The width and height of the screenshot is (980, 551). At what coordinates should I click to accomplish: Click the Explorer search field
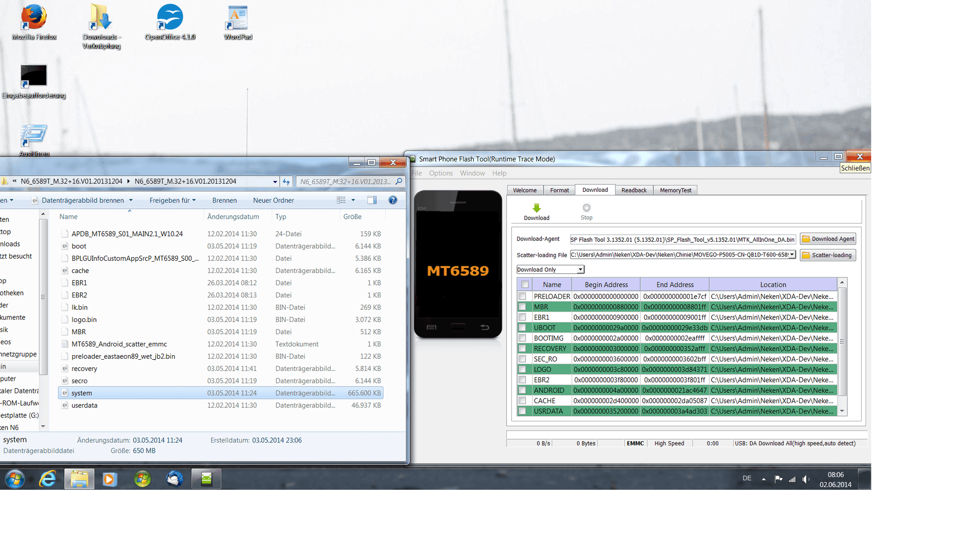tap(351, 181)
